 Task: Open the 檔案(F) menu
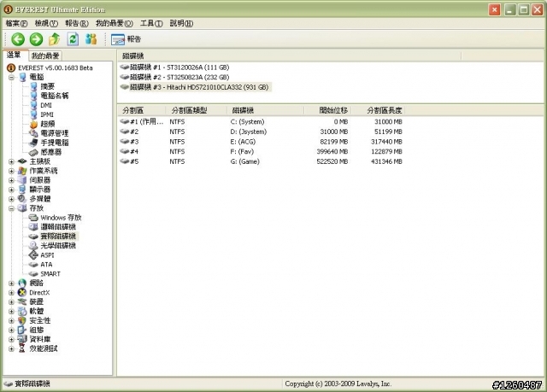point(16,23)
